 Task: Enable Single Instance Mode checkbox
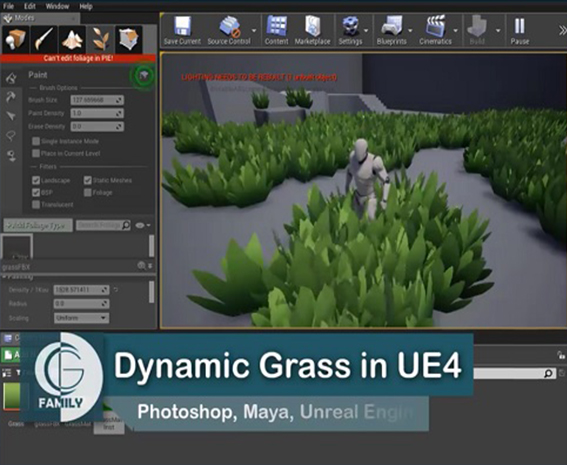pos(36,141)
